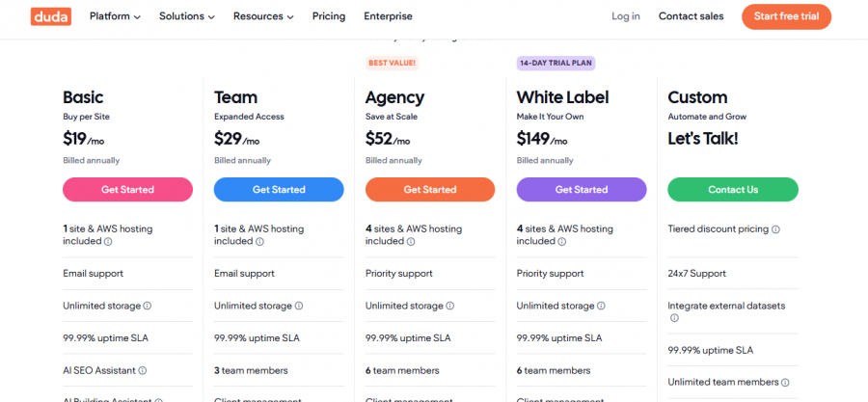The image size is (868, 402).
Task: Show info icon for Team Unlimited storage
Action: pos(299,306)
